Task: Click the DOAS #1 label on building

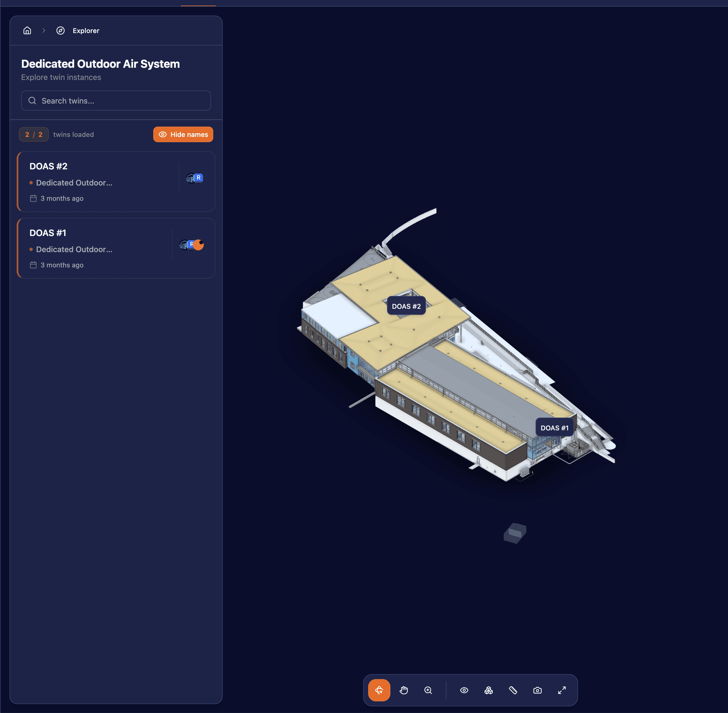Action: coord(554,428)
